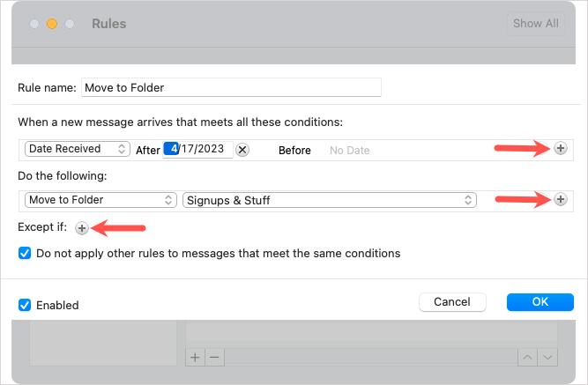Screen dimensions: 588x385
Task: Add another condition with the plus icon
Action: [x=560, y=149]
